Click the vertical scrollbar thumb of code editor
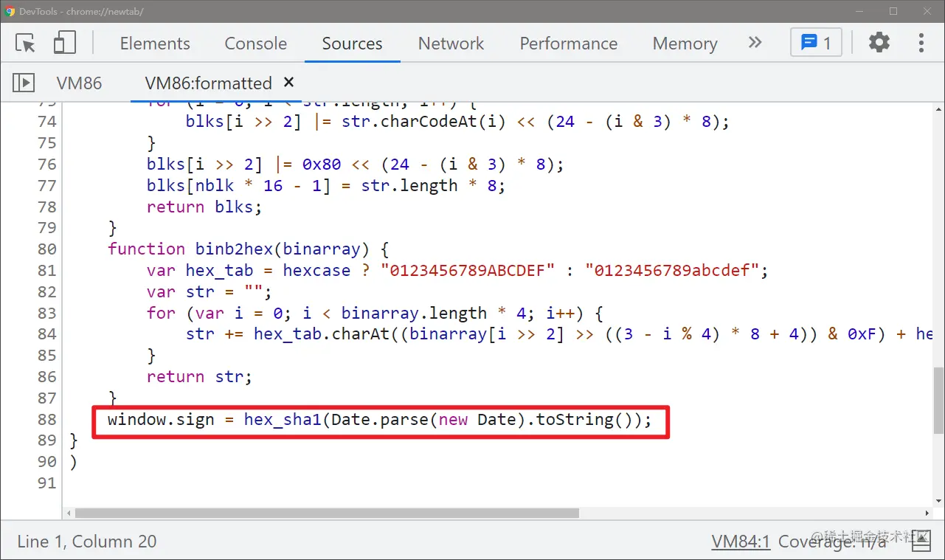The image size is (945, 560). 938,400
